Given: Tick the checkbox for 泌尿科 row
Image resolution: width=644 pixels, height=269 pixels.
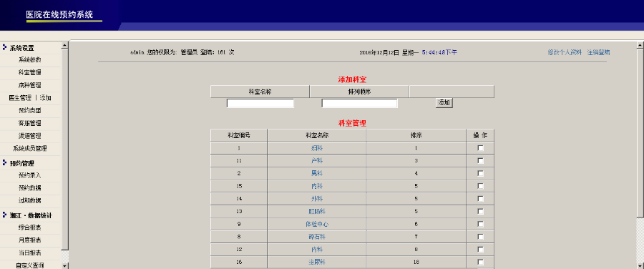Looking at the screenshot, I should [480, 263].
